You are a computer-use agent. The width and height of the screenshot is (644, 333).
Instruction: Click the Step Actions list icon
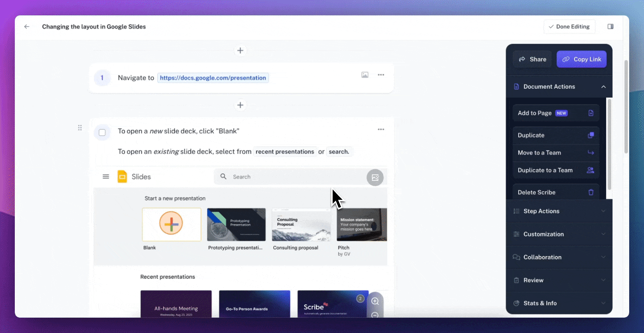tap(517, 211)
